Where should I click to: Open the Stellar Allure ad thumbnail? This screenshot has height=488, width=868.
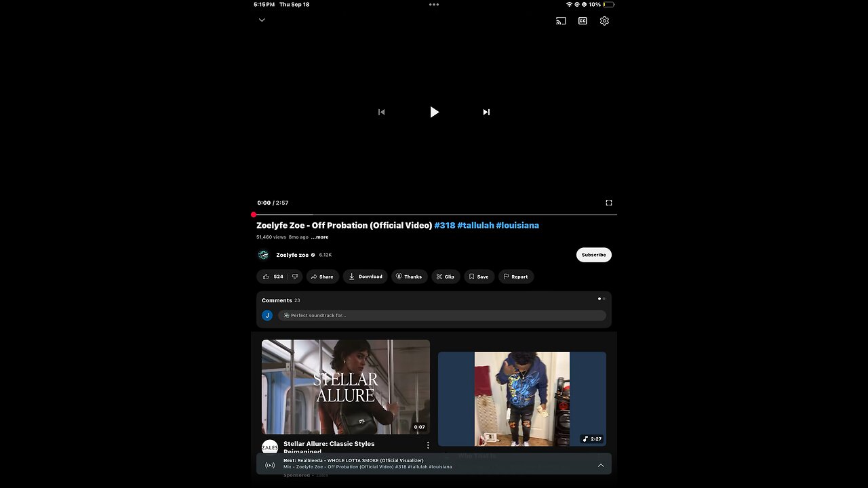[346, 387]
